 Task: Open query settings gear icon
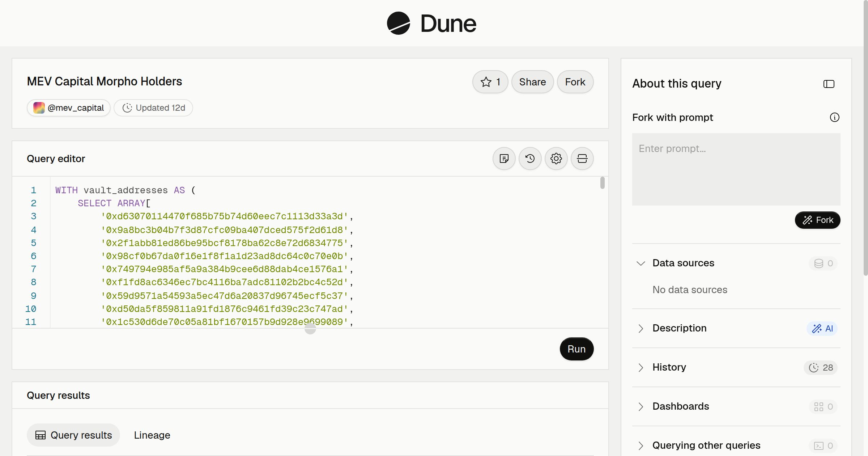click(556, 159)
